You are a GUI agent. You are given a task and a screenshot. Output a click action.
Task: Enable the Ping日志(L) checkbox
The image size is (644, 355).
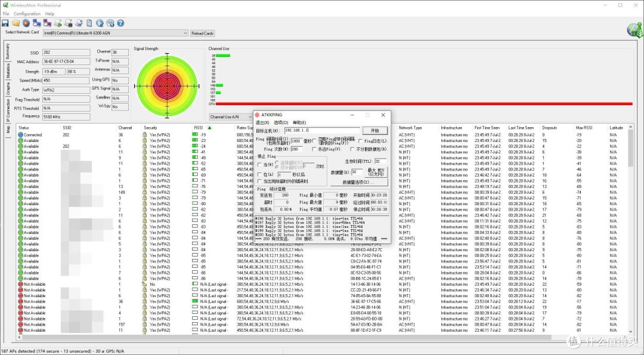click(360, 141)
